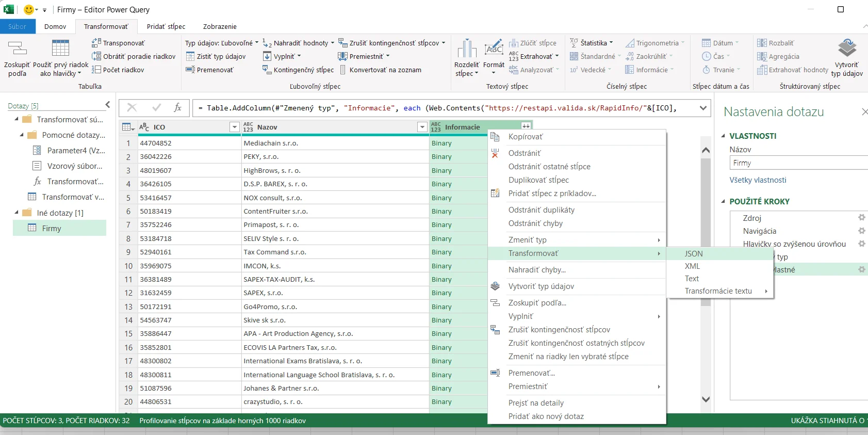Choose Kopírovať from context menu
This screenshot has height=435, width=868.
(577, 136)
